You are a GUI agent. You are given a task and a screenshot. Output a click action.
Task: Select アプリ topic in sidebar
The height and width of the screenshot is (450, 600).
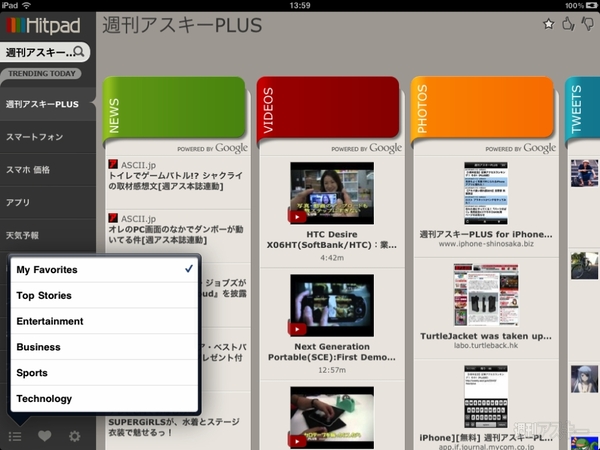pos(47,202)
